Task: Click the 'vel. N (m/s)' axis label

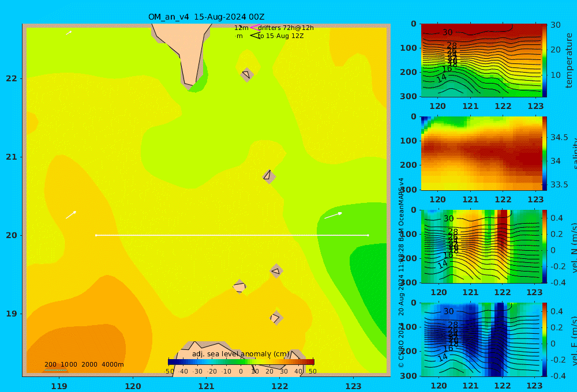Action: (x=574, y=248)
